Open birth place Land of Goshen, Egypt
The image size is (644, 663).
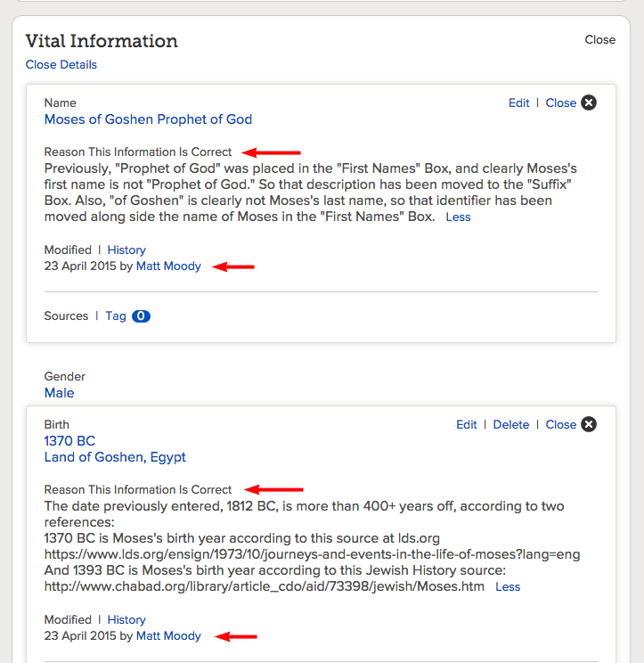115,457
